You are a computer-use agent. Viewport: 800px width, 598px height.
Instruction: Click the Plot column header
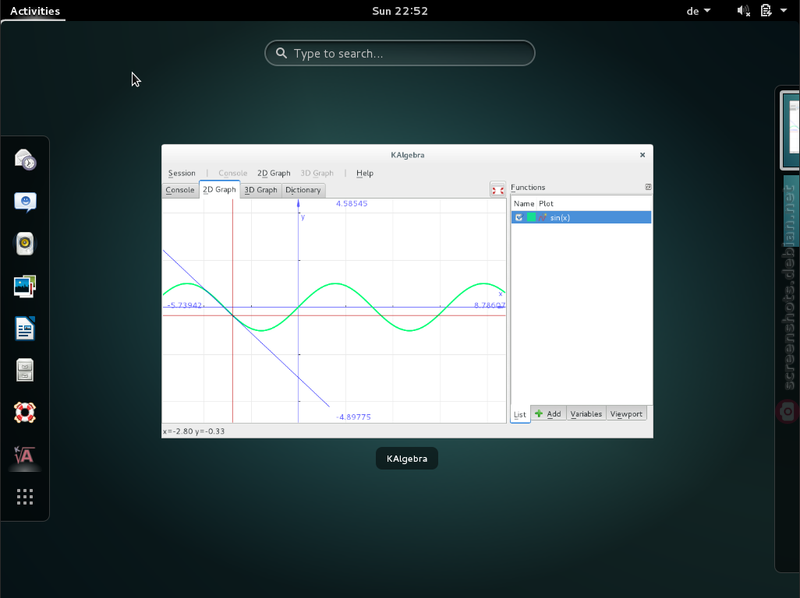[x=545, y=203]
